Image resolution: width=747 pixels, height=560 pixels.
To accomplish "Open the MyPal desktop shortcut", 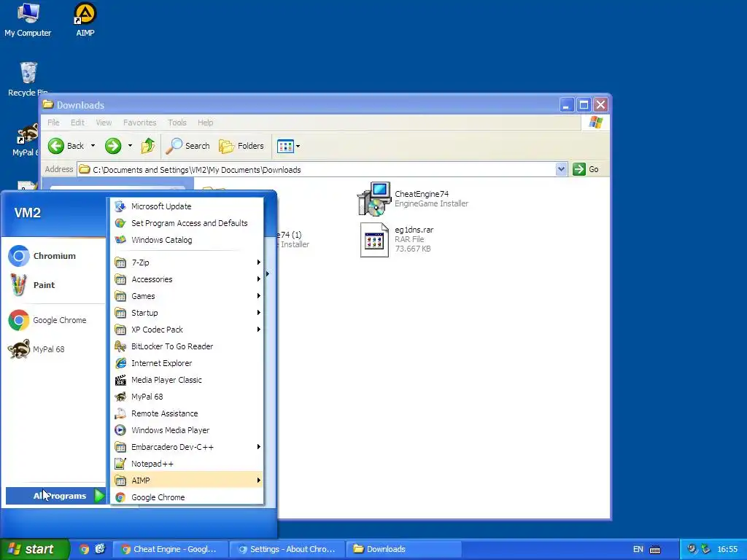I will click(x=25, y=139).
